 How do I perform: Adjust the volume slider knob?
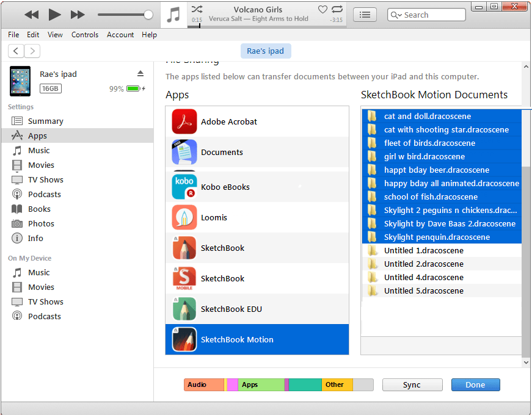point(148,15)
